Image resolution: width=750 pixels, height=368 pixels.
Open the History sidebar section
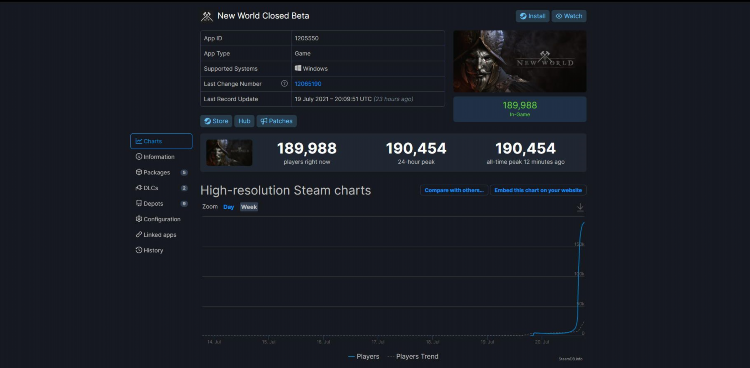(149, 250)
